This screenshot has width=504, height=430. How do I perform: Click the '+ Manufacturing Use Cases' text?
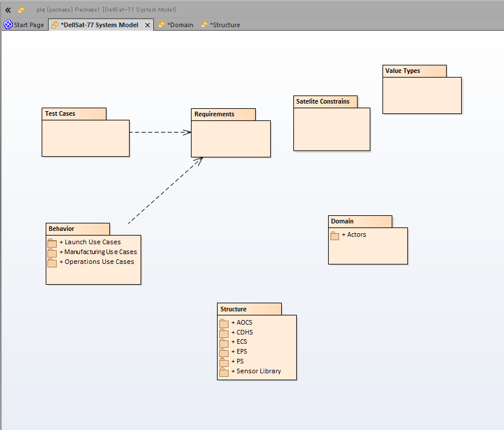[x=98, y=252]
